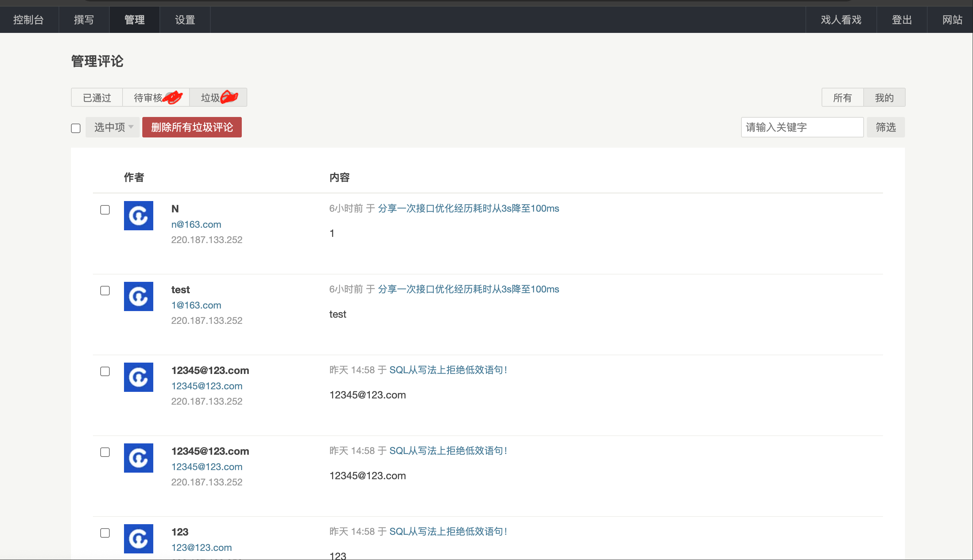Click avatar icon of commenter test
973x560 pixels.
[138, 296]
